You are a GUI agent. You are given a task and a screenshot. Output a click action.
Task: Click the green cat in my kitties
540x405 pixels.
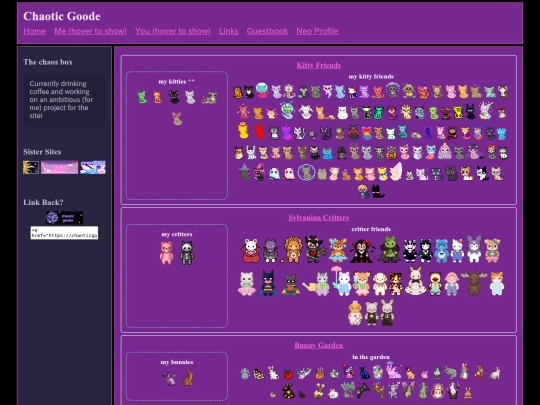pyautogui.click(x=142, y=97)
